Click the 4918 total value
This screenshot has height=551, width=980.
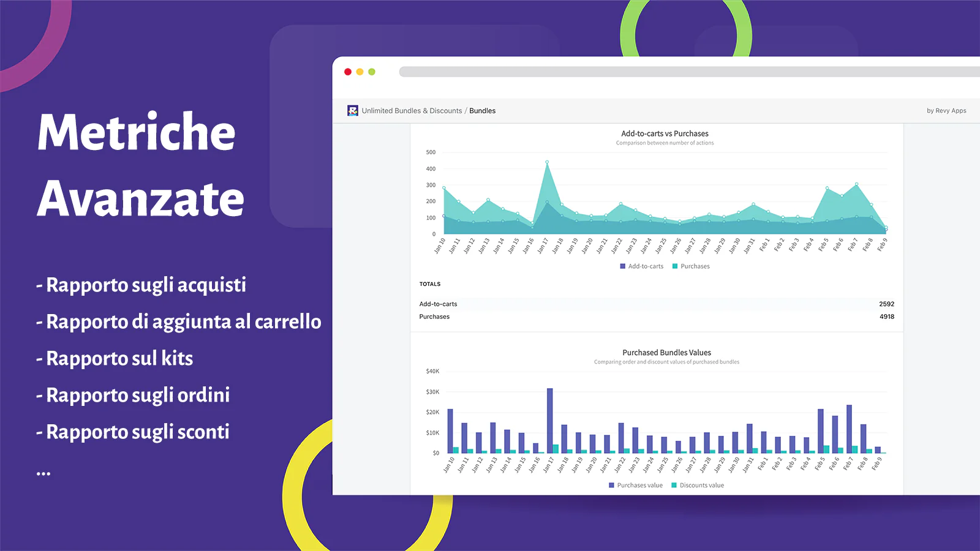(x=886, y=317)
